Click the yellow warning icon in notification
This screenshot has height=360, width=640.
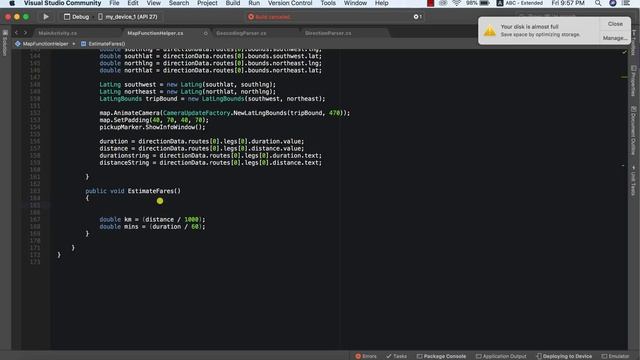click(x=489, y=31)
